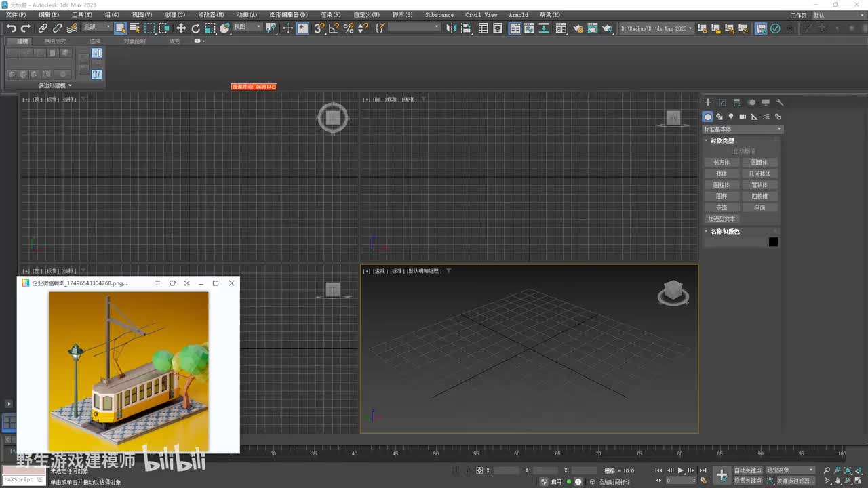This screenshot has height=488, width=868.
Task: Click the 圆柱体 cylinder button
Action: click(722, 185)
